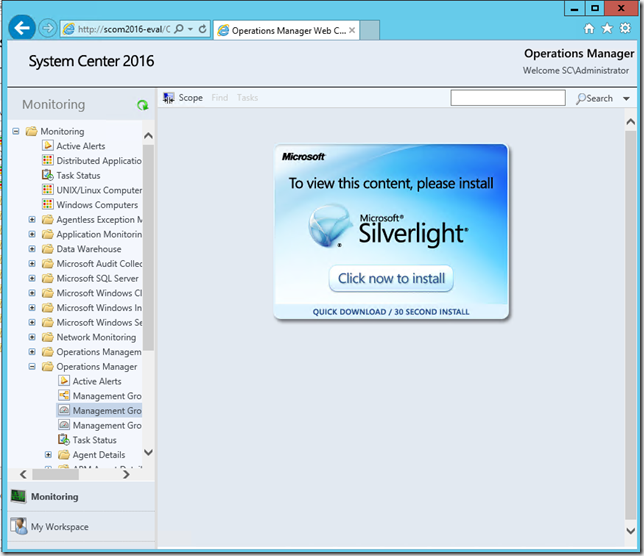Go to the browser home page icon
The height and width of the screenshot is (556, 644).
click(589, 28)
